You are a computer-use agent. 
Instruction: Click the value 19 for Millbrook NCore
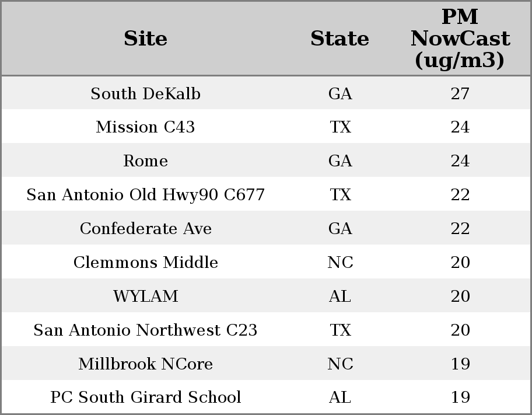coord(460,364)
